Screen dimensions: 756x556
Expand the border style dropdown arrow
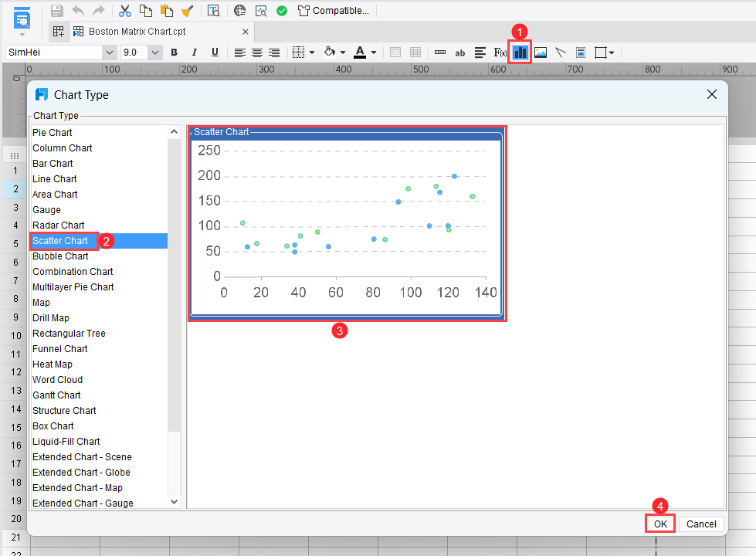click(312, 53)
